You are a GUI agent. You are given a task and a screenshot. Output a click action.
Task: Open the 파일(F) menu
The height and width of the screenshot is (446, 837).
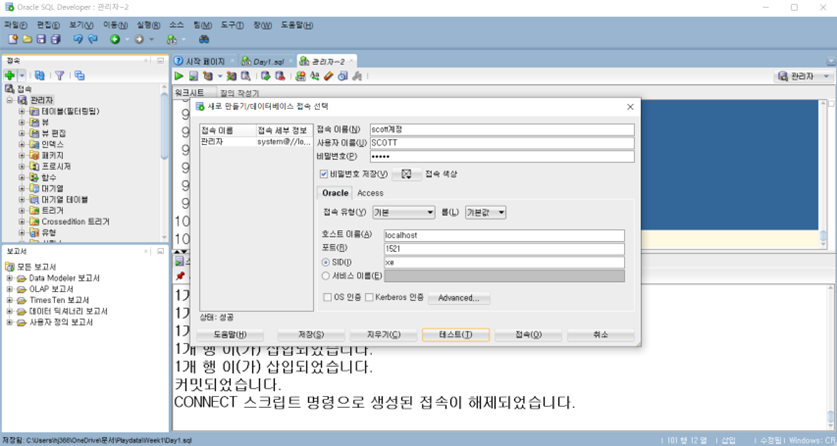[x=15, y=25]
